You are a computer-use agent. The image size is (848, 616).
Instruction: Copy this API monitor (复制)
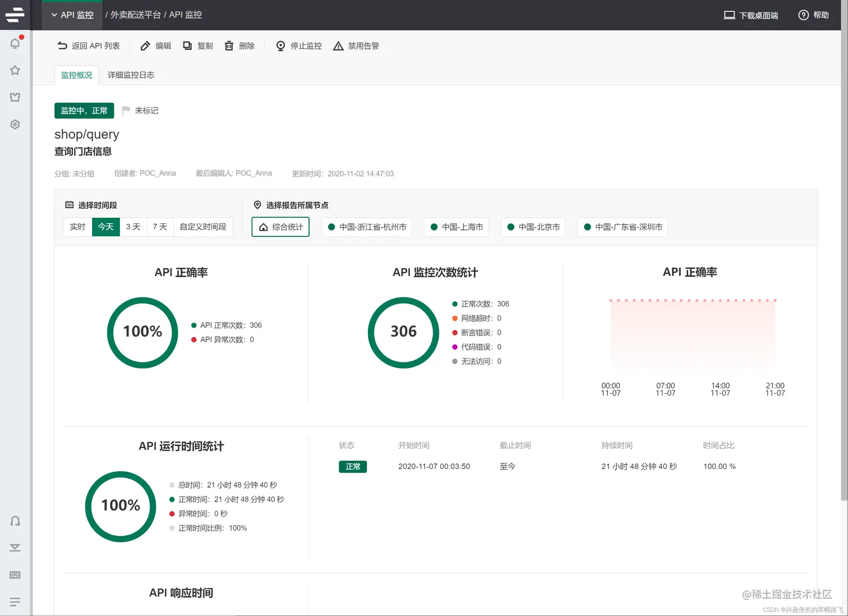[x=198, y=46]
